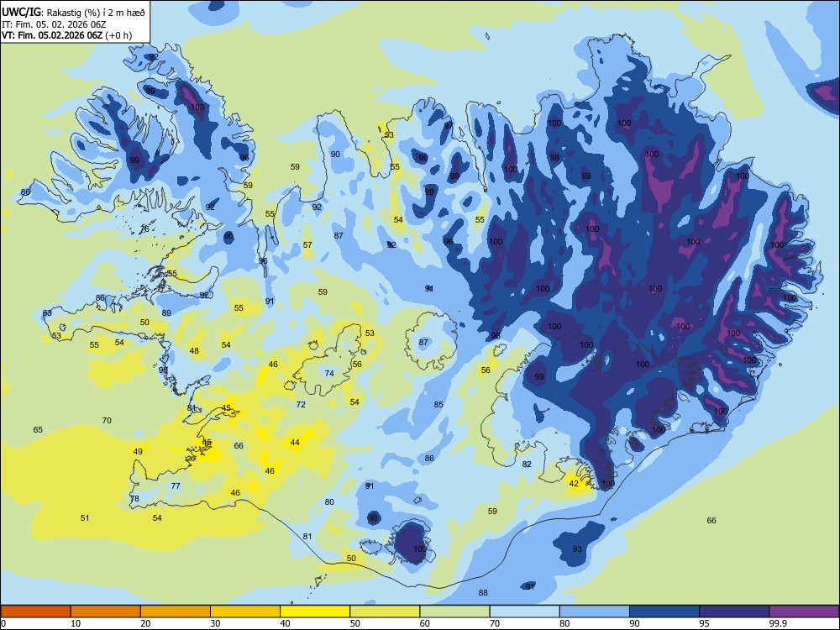The width and height of the screenshot is (840, 630).
Task: Click the 20–30 legend color swatch
Action: tap(176, 612)
